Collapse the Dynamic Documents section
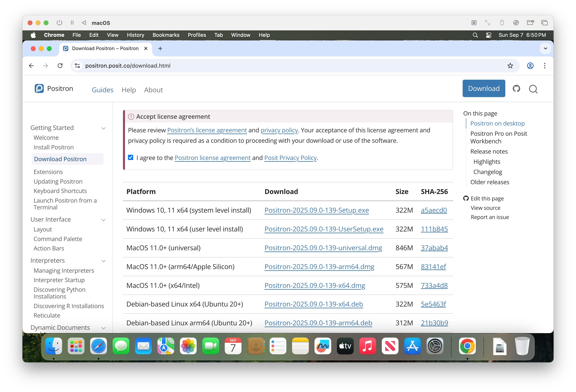The width and height of the screenshot is (576, 392). (104, 328)
